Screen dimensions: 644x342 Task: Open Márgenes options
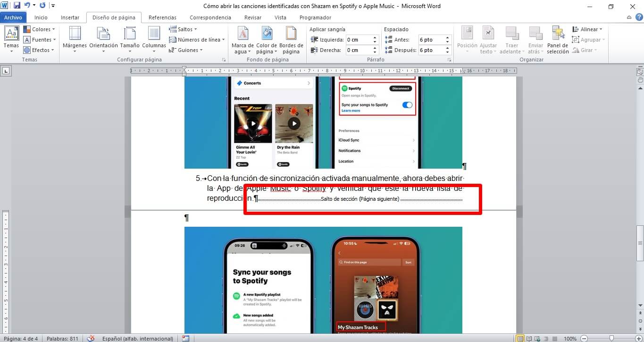click(x=75, y=40)
